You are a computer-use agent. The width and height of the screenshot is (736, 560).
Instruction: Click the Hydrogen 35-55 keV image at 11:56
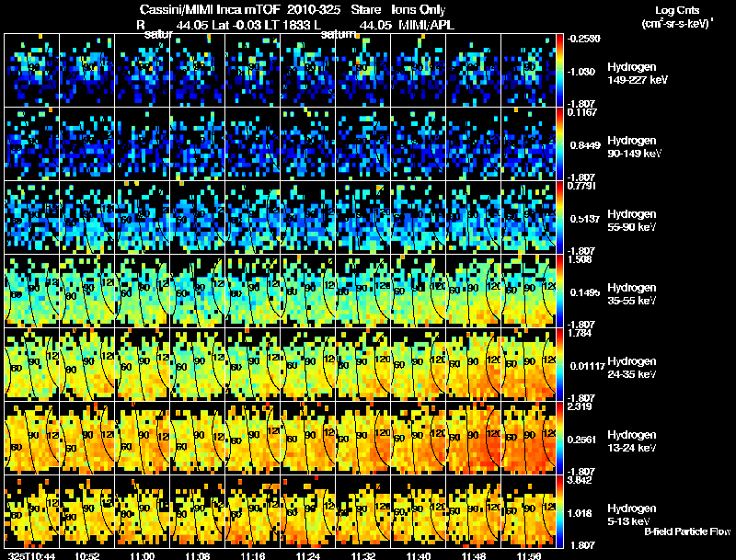(x=528, y=291)
